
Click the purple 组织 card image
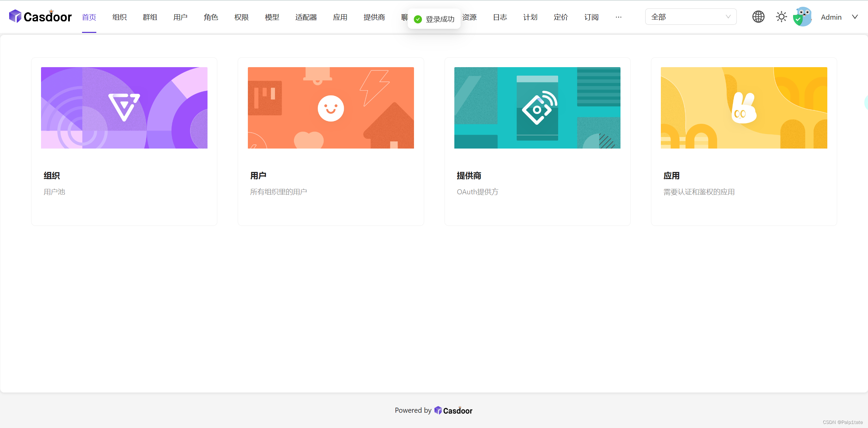coord(124,108)
